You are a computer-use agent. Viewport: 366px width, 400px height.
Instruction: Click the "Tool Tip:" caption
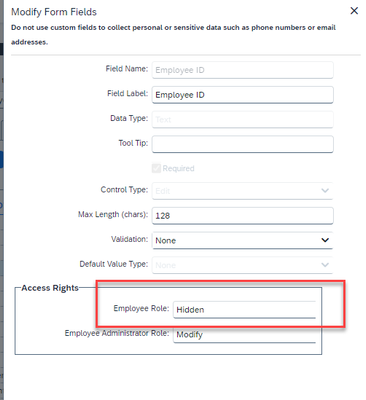click(133, 143)
